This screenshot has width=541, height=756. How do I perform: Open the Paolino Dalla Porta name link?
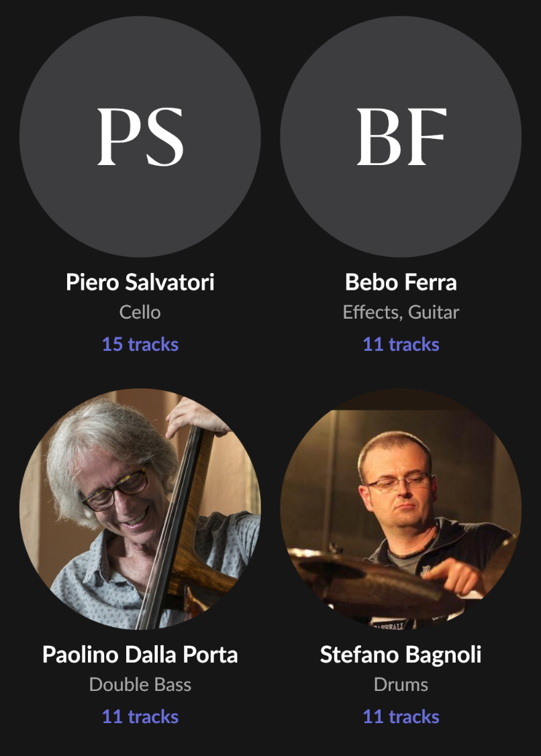pyautogui.click(x=140, y=654)
